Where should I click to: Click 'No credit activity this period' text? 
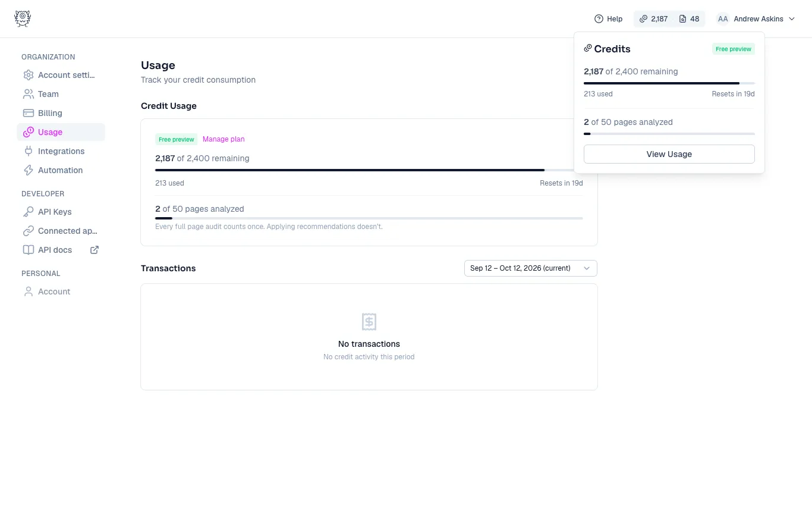click(x=369, y=357)
